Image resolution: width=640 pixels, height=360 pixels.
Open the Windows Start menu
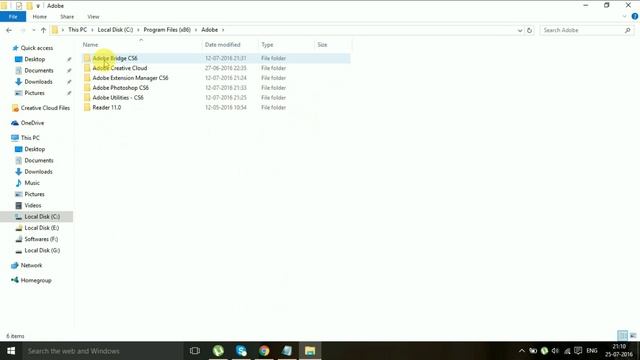click(11, 351)
